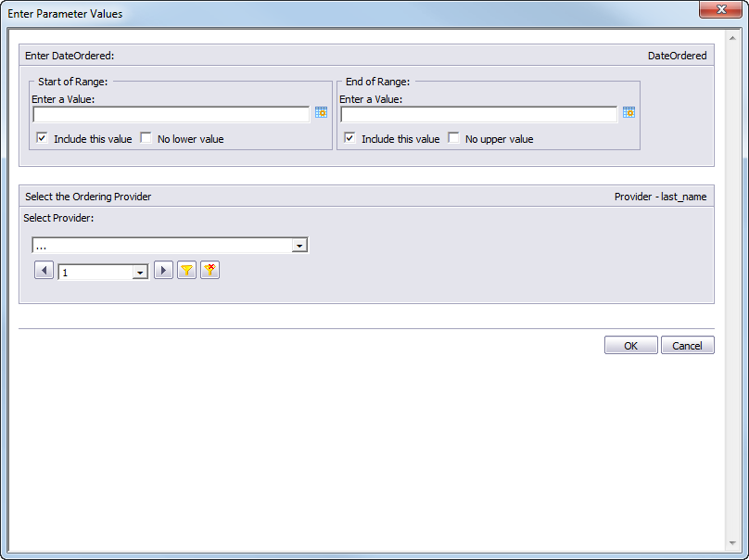The width and height of the screenshot is (749, 560).
Task: Go to previous page of providers
Action: pos(44,271)
